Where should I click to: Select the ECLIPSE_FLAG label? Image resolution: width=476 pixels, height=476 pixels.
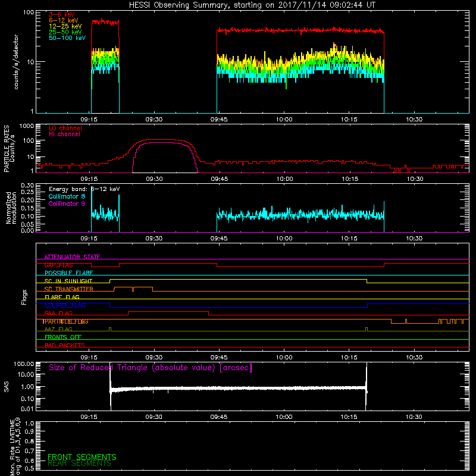(x=65, y=305)
